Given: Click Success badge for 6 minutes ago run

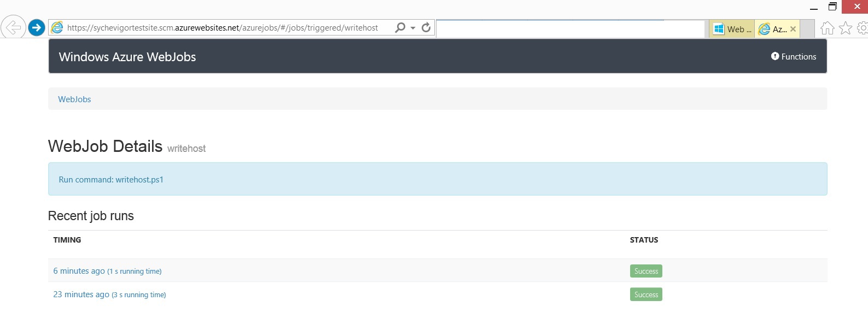Looking at the screenshot, I should [646, 271].
